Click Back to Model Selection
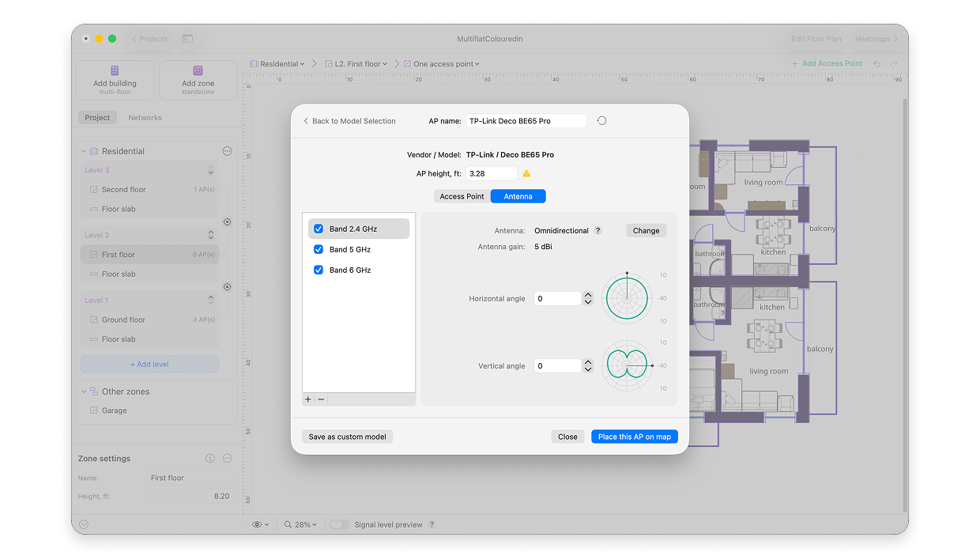The image size is (980, 560). click(349, 121)
